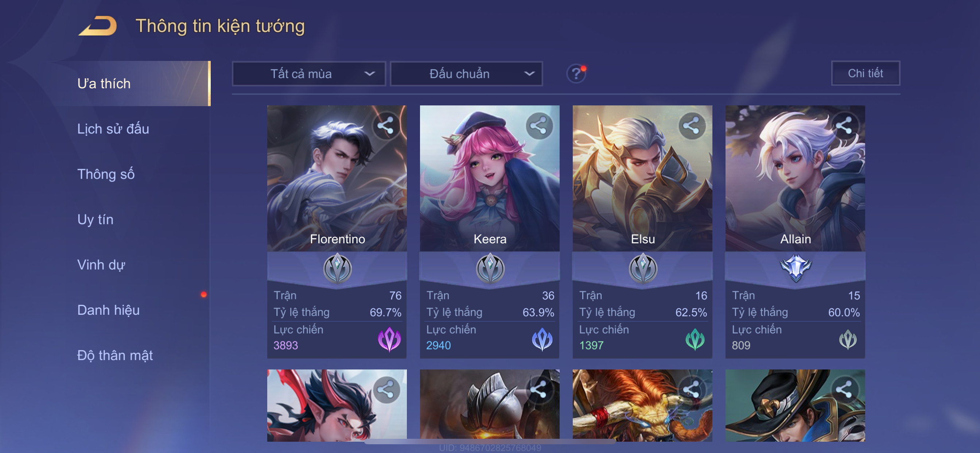
Task: Open the Uy tín section
Action: click(95, 219)
